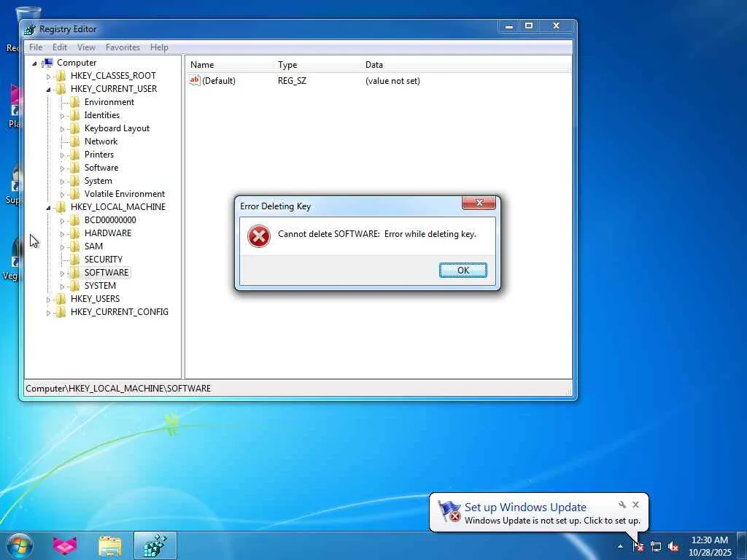Viewport: 747px width, 560px height.
Task: Expand the Keyboard Layout key arrow
Action: [62, 129]
